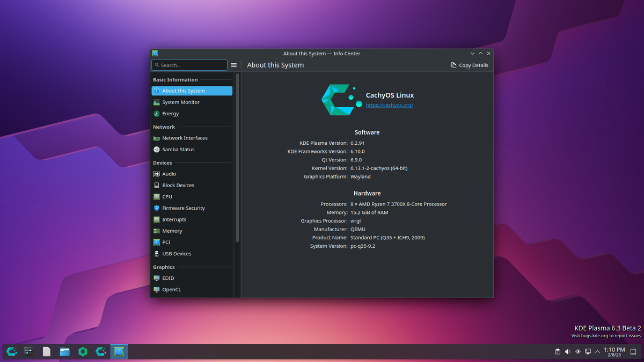644x362 pixels.
Task: Expand hidden system tray icons
Action: pos(597,351)
